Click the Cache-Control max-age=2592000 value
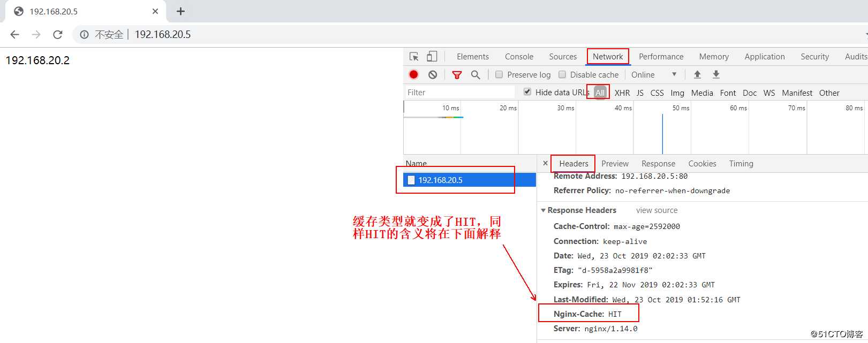The image size is (868, 343). 647,226
